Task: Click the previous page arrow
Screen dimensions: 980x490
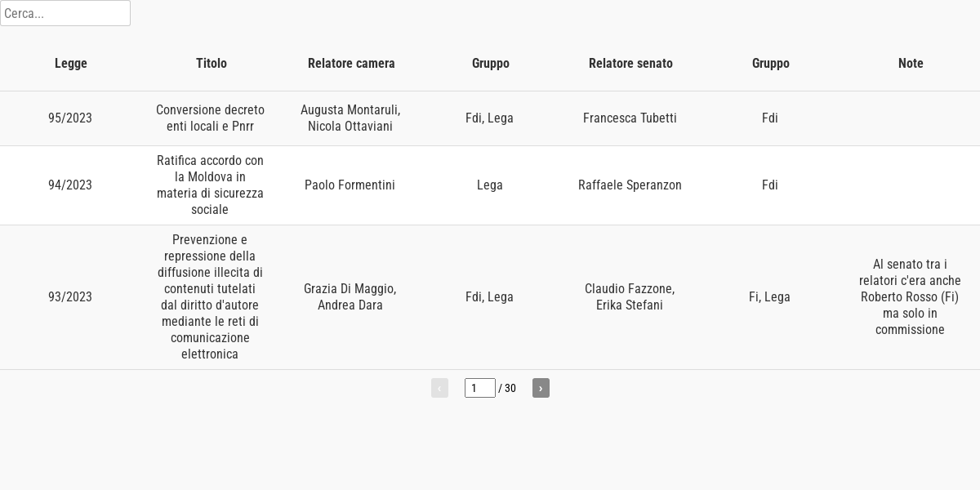Action: pos(439,388)
